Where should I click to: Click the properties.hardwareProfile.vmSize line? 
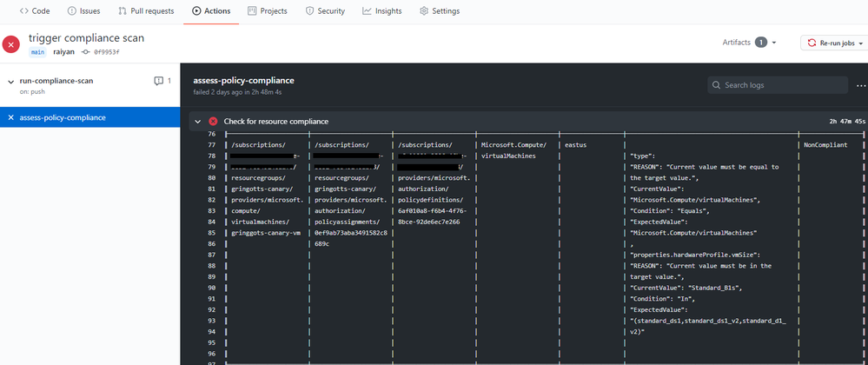(x=696, y=255)
